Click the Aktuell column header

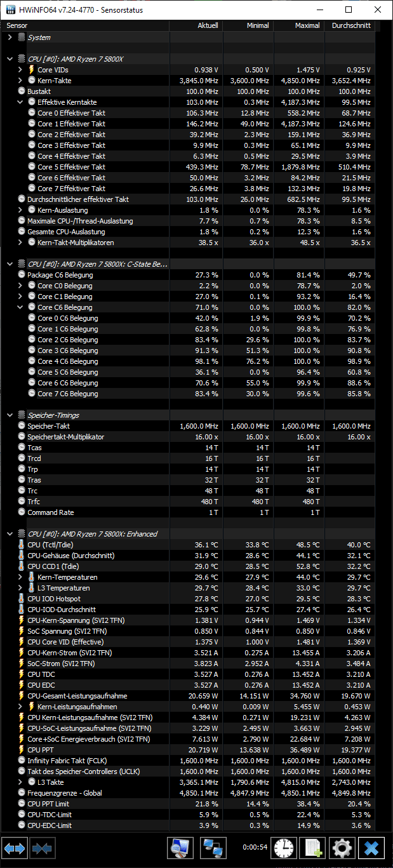click(195, 25)
